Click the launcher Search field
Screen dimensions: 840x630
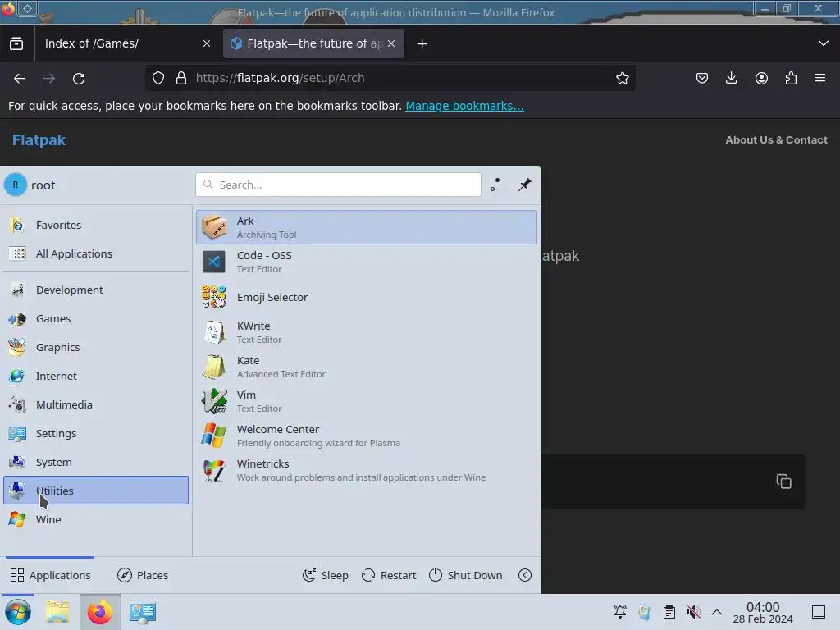[x=338, y=185]
